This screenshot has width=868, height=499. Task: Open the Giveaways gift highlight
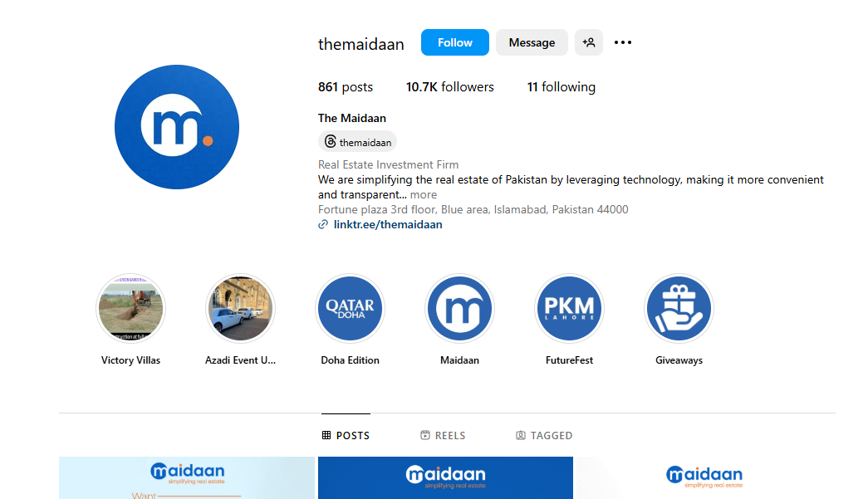pyautogui.click(x=679, y=309)
